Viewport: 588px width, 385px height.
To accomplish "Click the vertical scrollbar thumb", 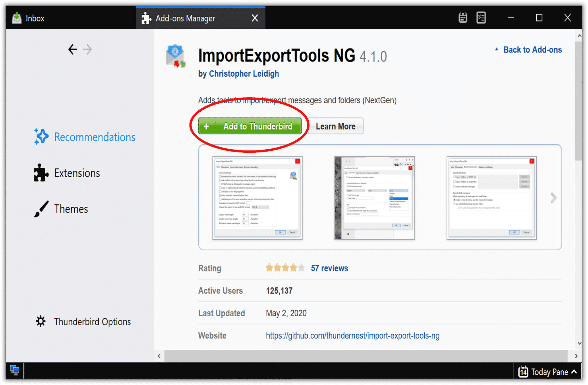I will click(579, 101).
